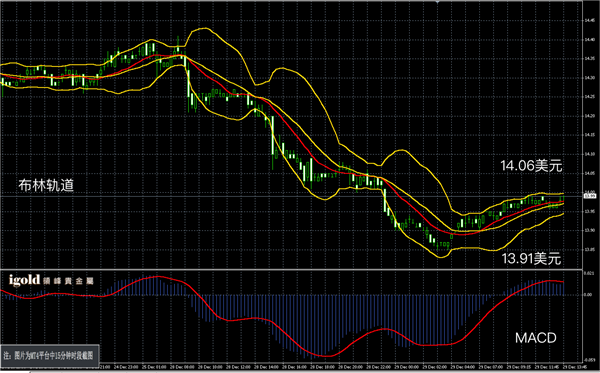Click the MACD 0.00 scale label
The width and height of the screenshot is (600, 373).
coord(588,295)
